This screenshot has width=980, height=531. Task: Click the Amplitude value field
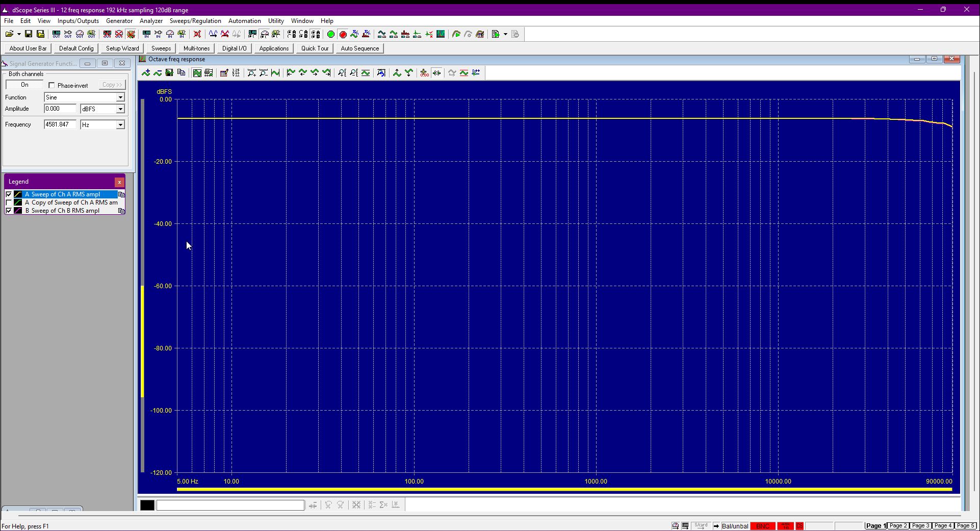(x=60, y=109)
